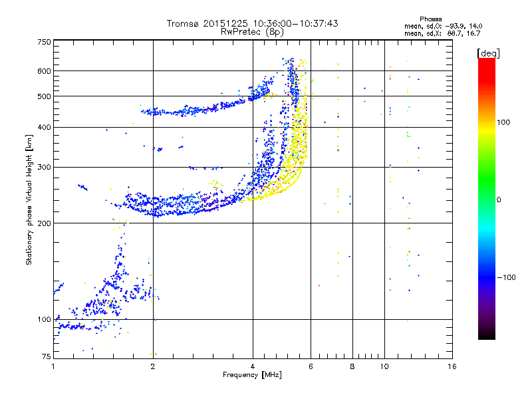Click the y-axis tick label 600
The height and width of the screenshot is (399, 532).
click(44, 71)
